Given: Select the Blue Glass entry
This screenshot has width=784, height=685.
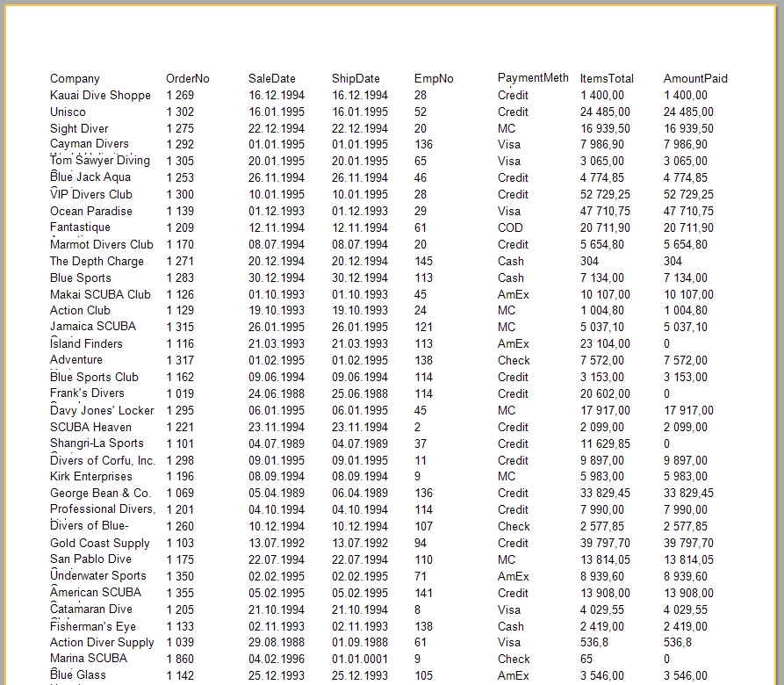Looking at the screenshot, I should tap(78, 675).
